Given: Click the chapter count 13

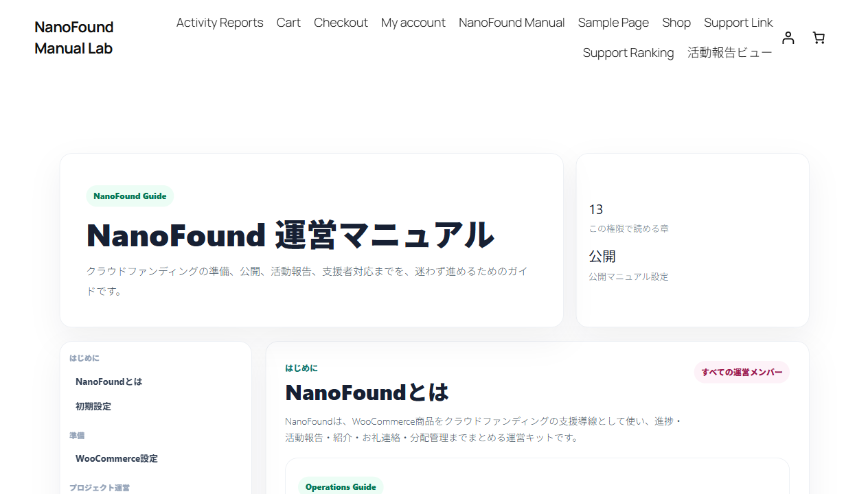Looking at the screenshot, I should [x=596, y=209].
